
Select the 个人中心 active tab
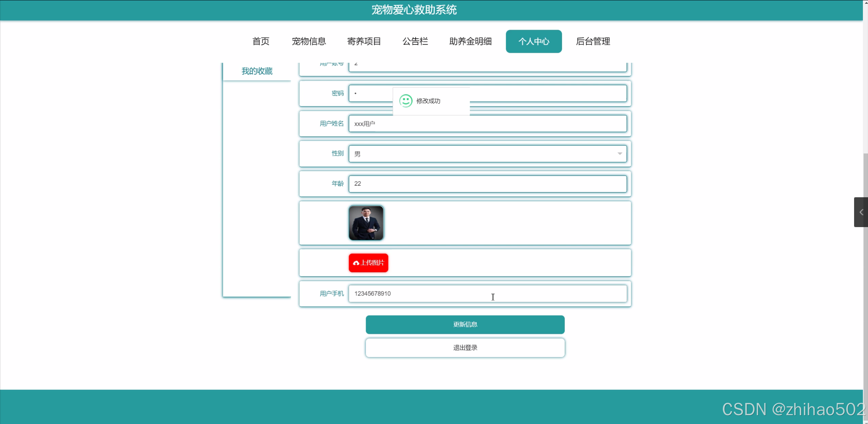click(534, 41)
